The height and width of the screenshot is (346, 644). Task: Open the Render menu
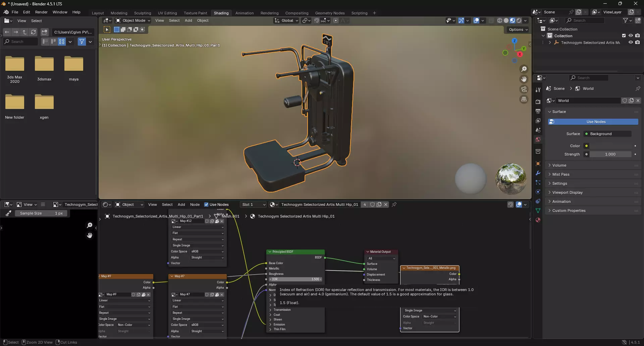click(41, 12)
